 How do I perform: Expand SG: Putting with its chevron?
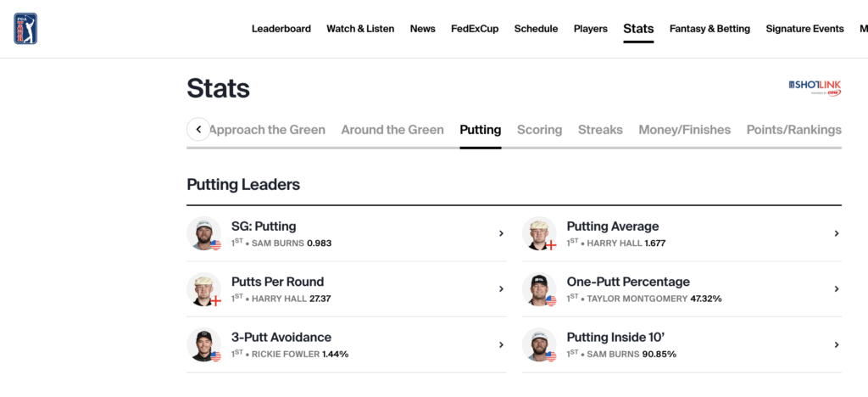pos(501,233)
